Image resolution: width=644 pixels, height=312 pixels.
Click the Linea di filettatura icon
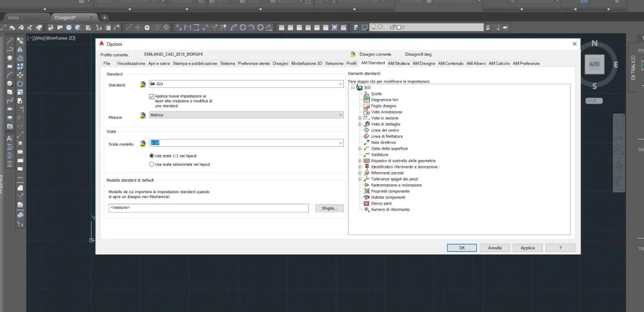point(367,136)
